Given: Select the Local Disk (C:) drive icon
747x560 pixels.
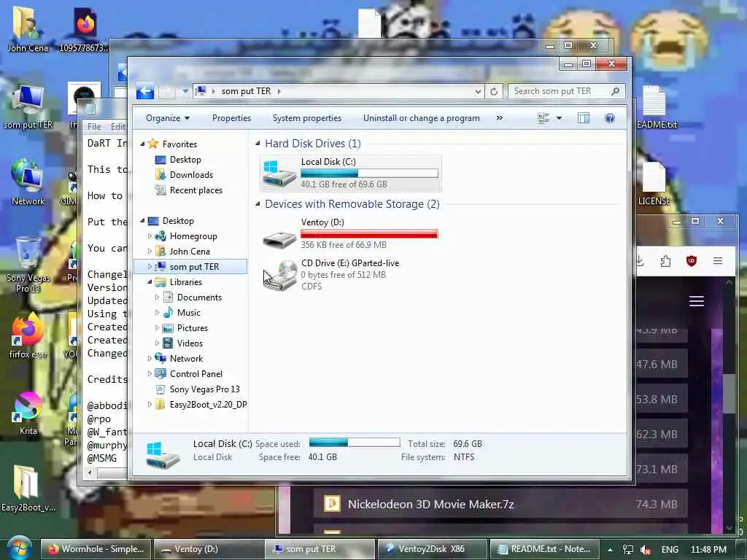Looking at the screenshot, I should [279, 174].
